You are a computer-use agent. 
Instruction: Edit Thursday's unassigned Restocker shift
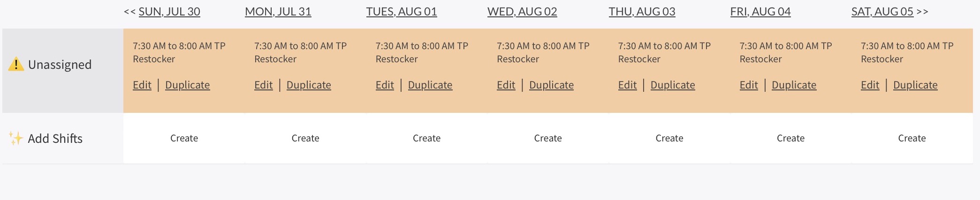[627, 85]
